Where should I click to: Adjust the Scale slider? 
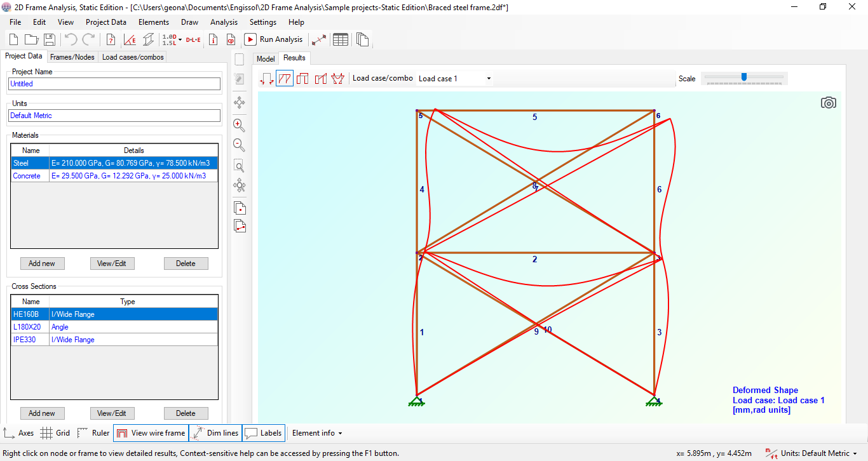pos(743,77)
